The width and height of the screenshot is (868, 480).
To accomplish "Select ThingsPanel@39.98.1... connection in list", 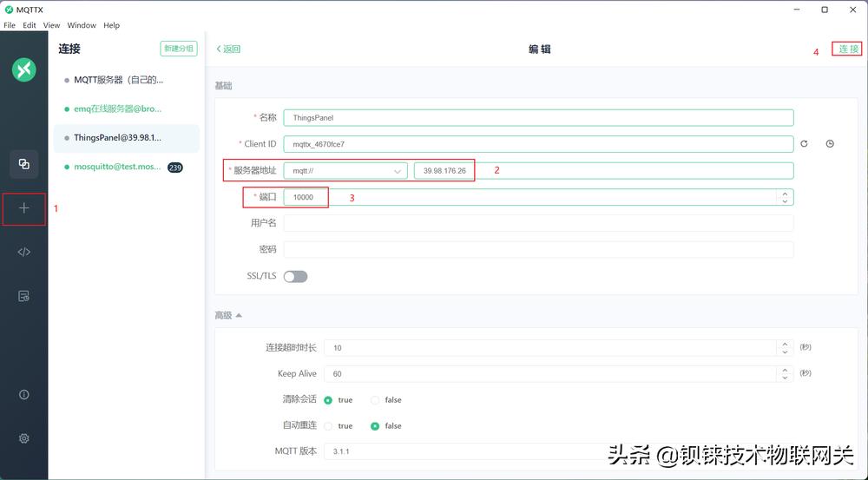I will [x=126, y=138].
